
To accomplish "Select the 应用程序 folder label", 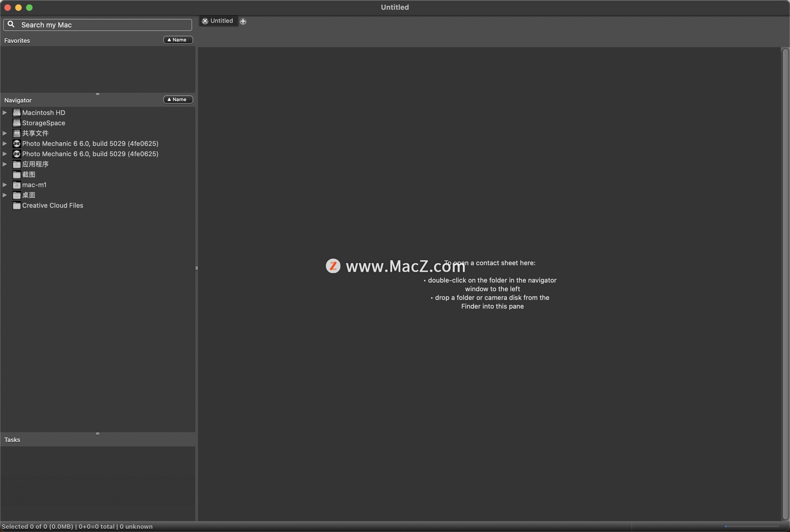I will click(x=35, y=164).
